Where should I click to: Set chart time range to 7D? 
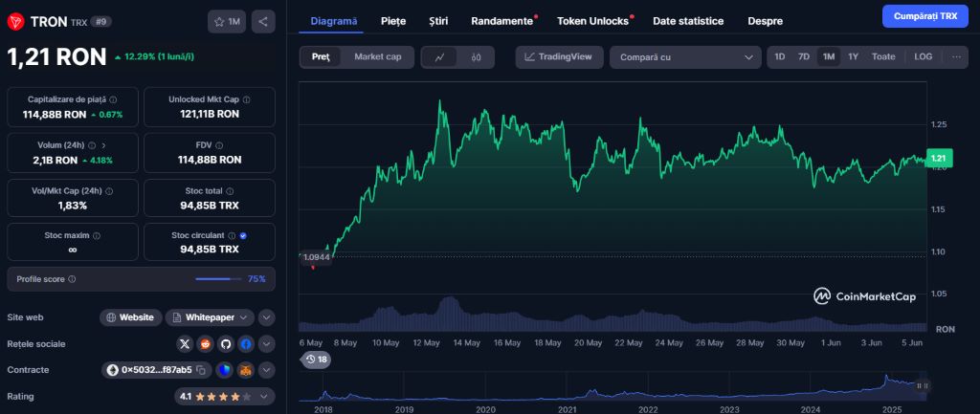803,57
